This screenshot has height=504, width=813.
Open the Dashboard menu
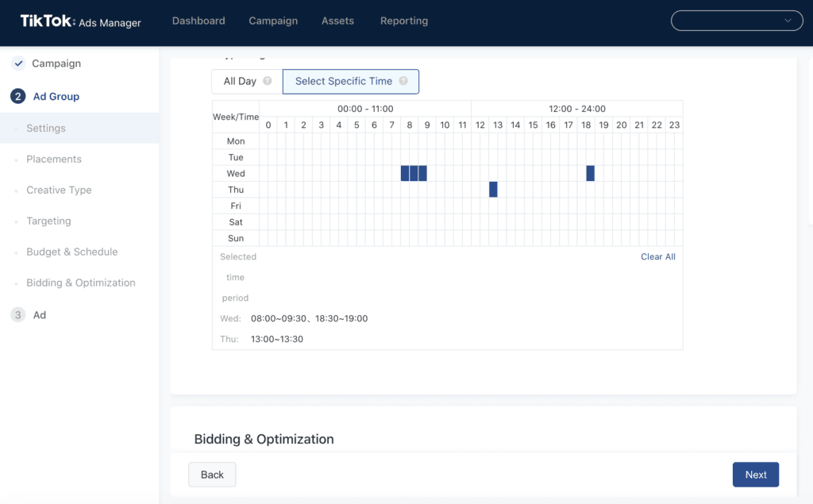(198, 21)
